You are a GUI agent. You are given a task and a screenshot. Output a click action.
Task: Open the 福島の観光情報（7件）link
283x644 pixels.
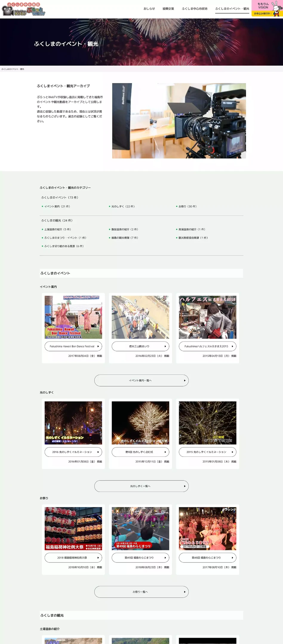click(124, 238)
